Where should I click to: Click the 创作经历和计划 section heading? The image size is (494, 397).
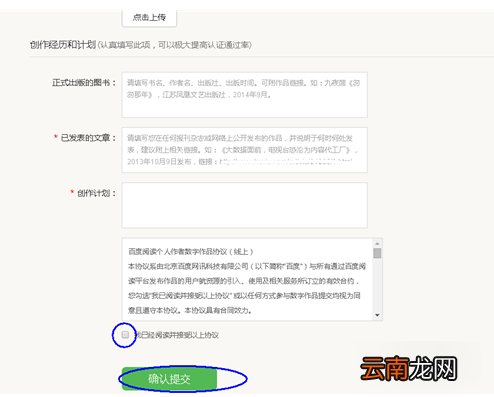(x=63, y=45)
